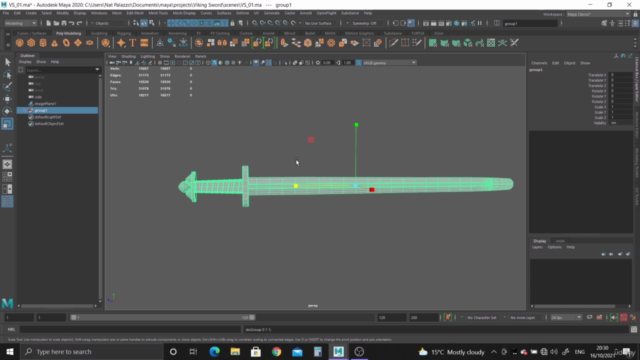Click the UV editor checker shelf icon
Viewport: 640px width, 360px height.
pyautogui.click(x=491, y=43)
